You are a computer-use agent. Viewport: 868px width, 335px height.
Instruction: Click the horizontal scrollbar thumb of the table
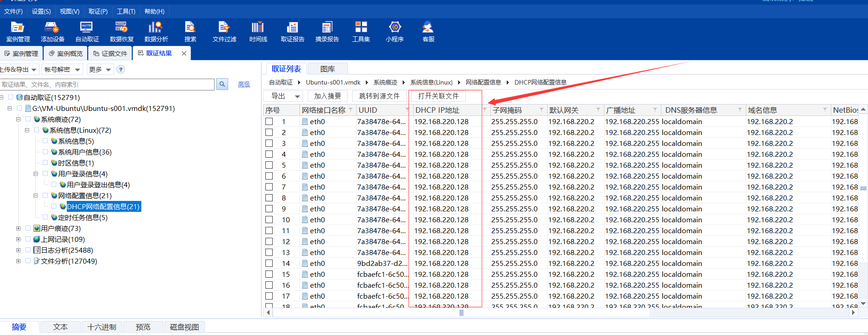(461, 313)
